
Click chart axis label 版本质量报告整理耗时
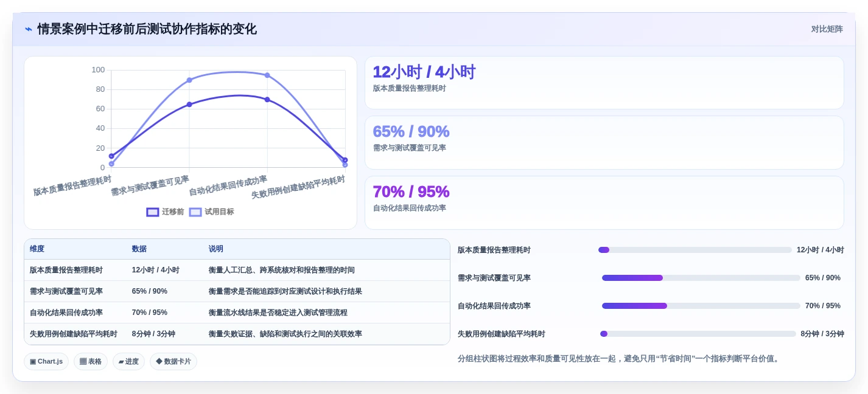[x=72, y=185]
